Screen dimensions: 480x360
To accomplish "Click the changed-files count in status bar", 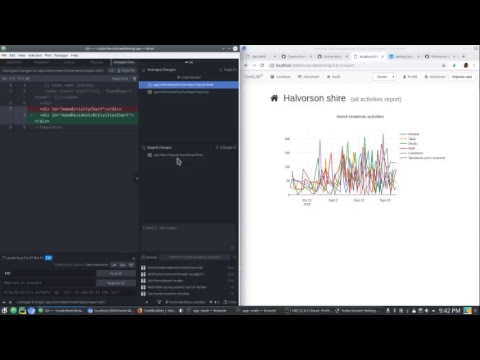I will pos(230,302).
